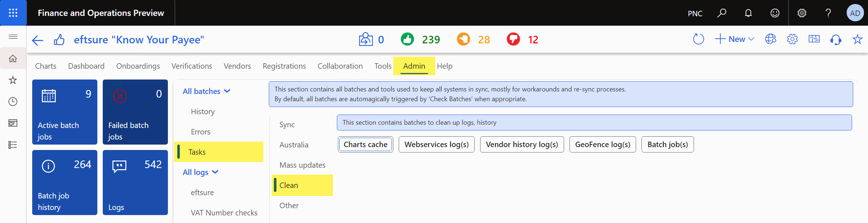Click the orange pending status icon
Viewport: 868px width, 223px height.
(463, 39)
